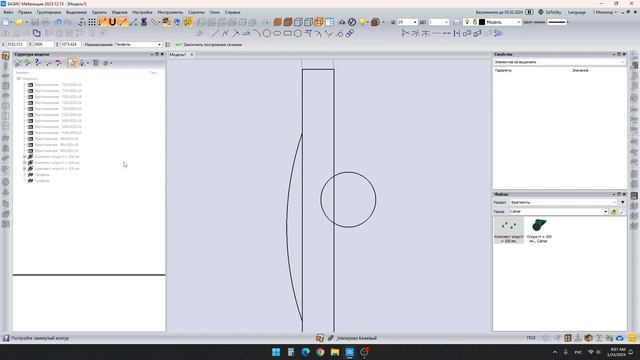The width and height of the screenshot is (640, 360).
Task: Select the arc drawing tool
Action: click(x=256, y=33)
